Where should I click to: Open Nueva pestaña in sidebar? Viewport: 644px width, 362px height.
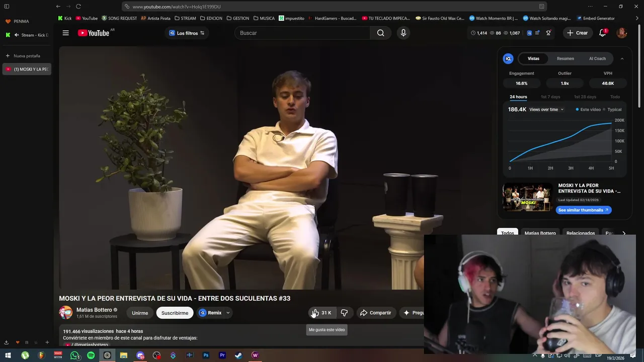[26, 56]
